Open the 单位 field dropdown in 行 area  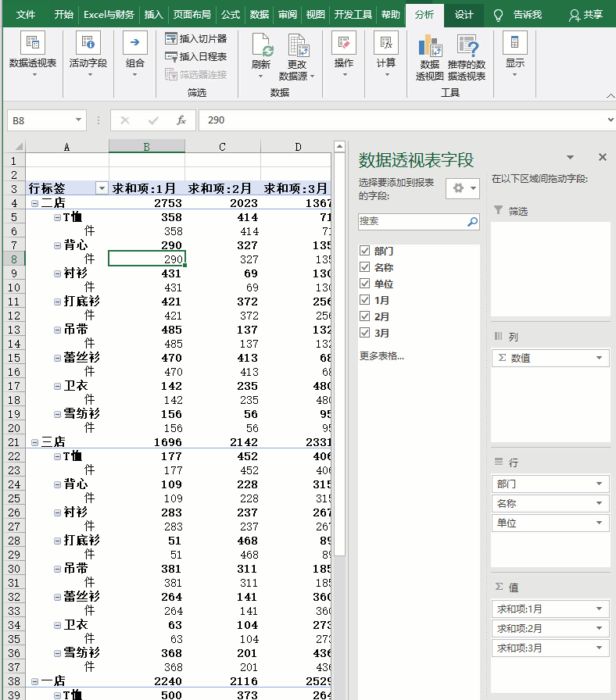(599, 523)
